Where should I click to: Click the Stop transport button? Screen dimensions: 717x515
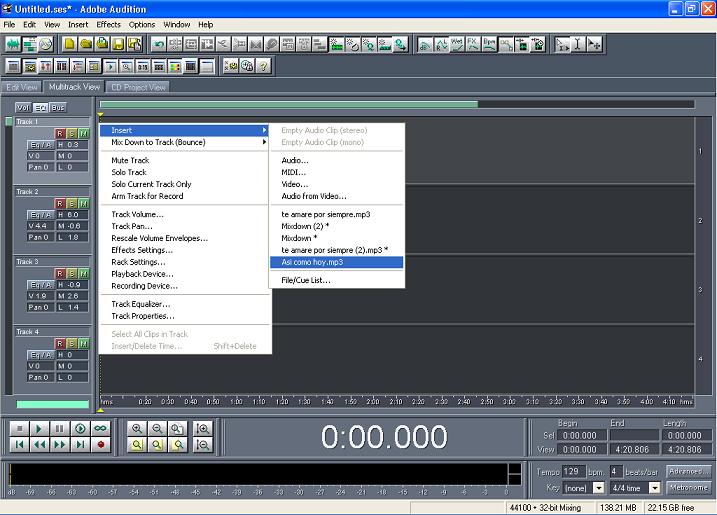20,429
